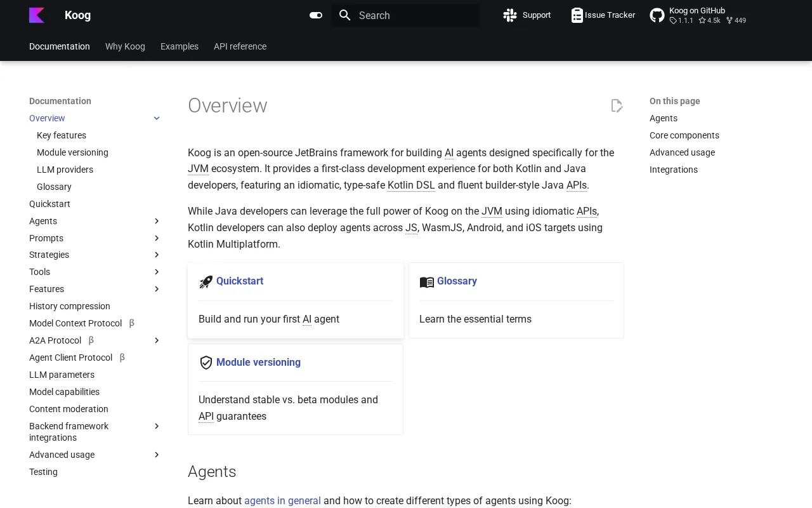Open Key features in sidebar
The width and height of the screenshot is (812, 508).
[x=62, y=135]
